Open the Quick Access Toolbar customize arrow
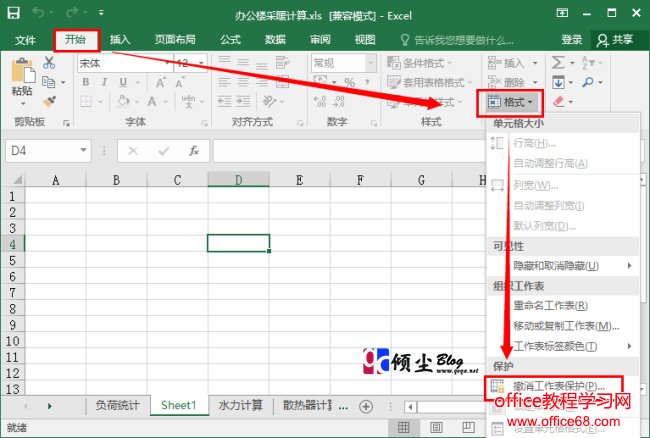650x438 pixels. (x=101, y=13)
